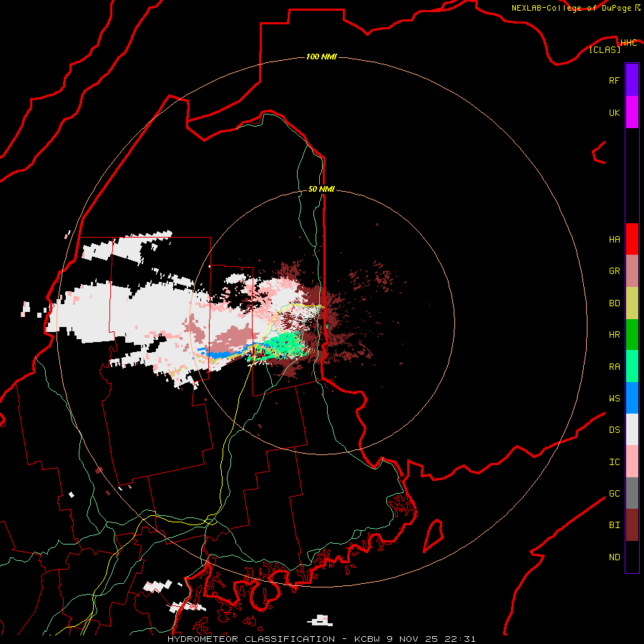Viewport: 644px width, 644px height.
Task: Click the [CLAS] units label
Action: [x=605, y=49]
